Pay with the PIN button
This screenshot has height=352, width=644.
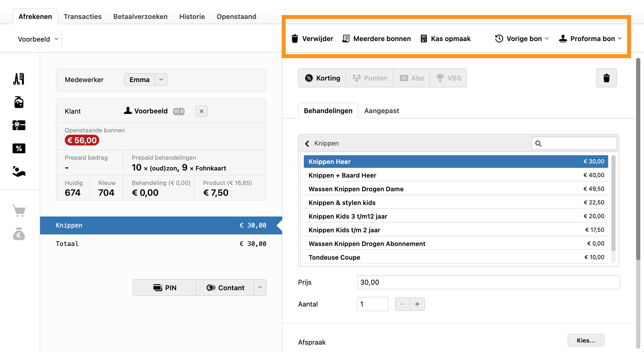pos(165,288)
